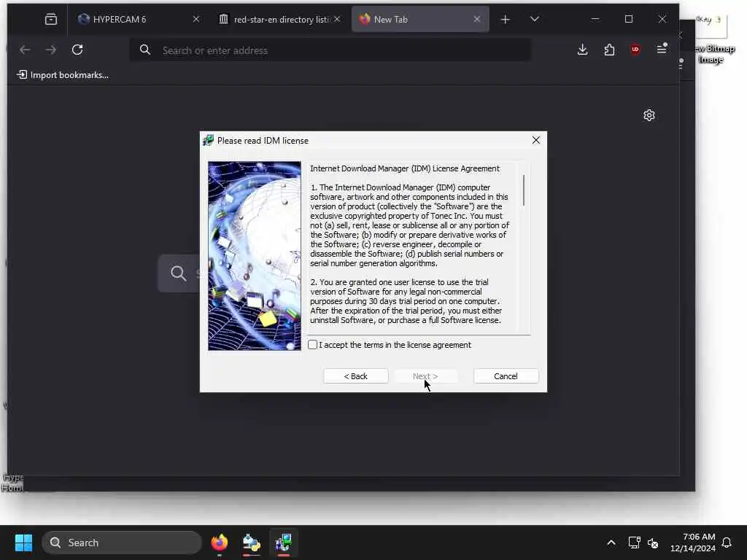The width and height of the screenshot is (747, 560).
Task: Open the Windows Start menu
Action: point(23,542)
